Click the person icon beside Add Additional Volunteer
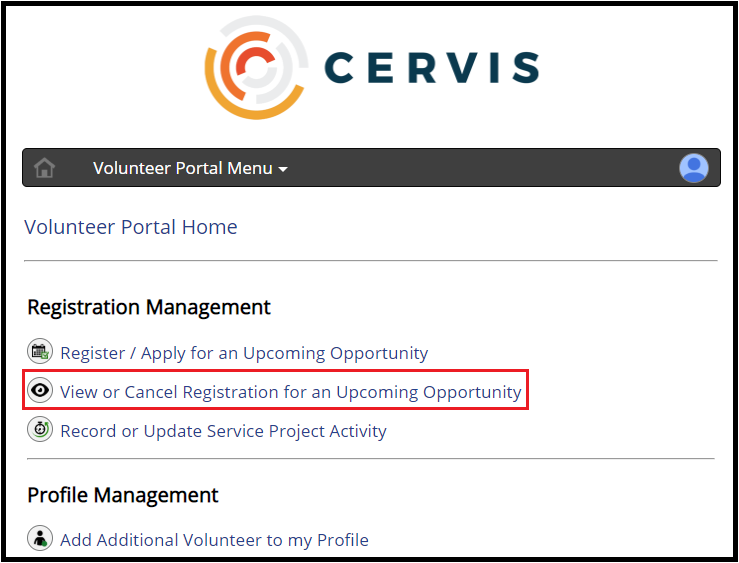The image size is (739, 563). click(x=40, y=538)
